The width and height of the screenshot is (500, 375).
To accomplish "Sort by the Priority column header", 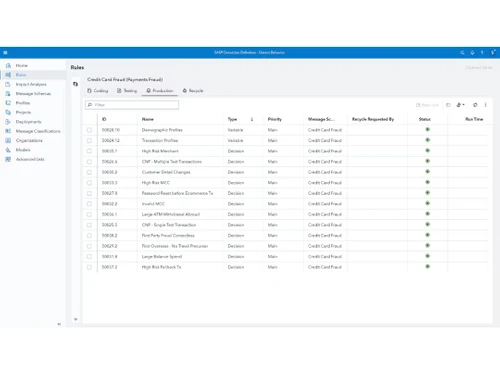I will (275, 119).
